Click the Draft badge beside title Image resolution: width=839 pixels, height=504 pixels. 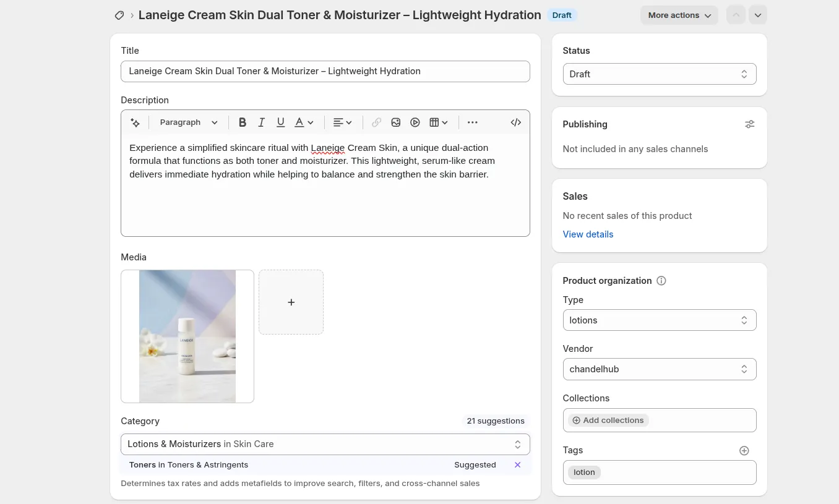click(x=562, y=15)
